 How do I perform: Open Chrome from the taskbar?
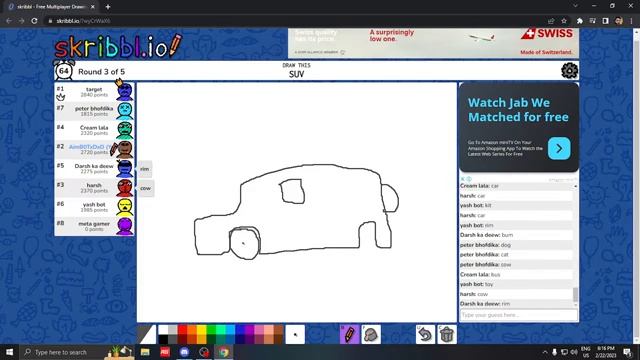(224, 352)
